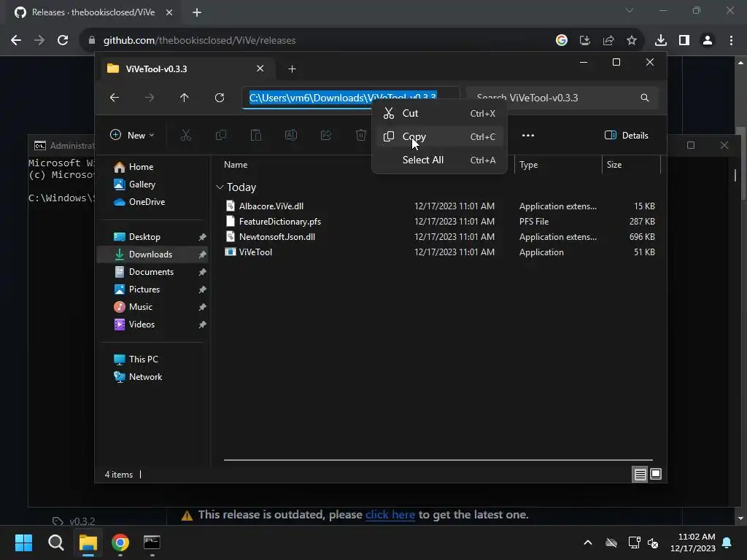The height and width of the screenshot is (560, 747).
Task: Add a new File Explorer tab
Action: (x=292, y=69)
